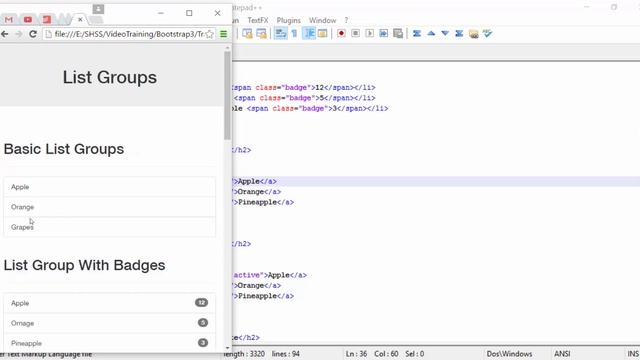Click the Dos\Windows status bar field

[509, 354]
